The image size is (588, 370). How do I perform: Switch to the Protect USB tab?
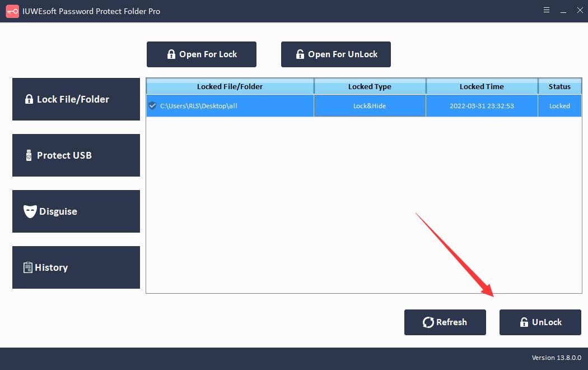click(x=76, y=155)
